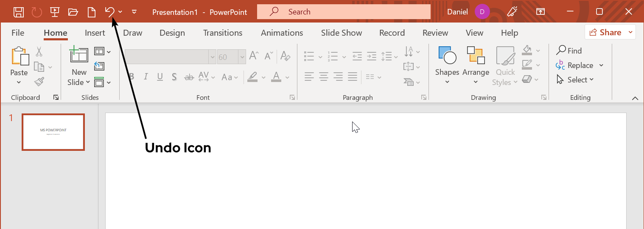Click the Save icon in quick access toolbar

click(x=19, y=12)
